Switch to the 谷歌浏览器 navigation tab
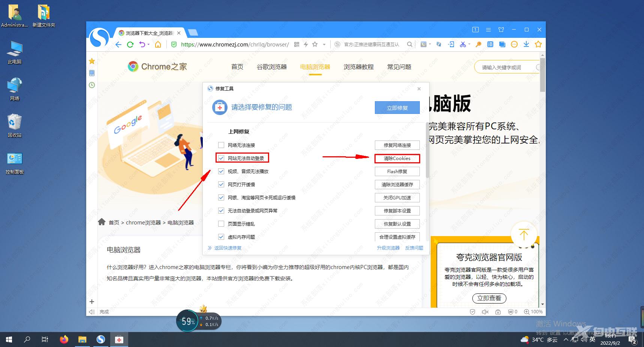The image size is (644, 347). 271,67
